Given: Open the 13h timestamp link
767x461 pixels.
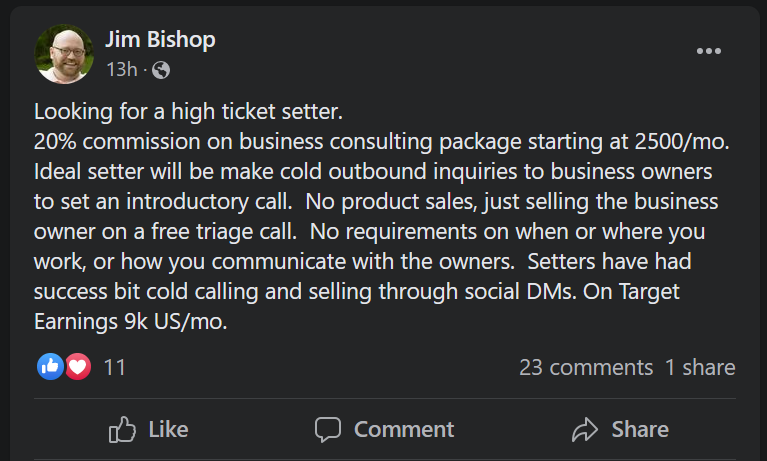Looking at the screenshot, I should coord(121,70).
